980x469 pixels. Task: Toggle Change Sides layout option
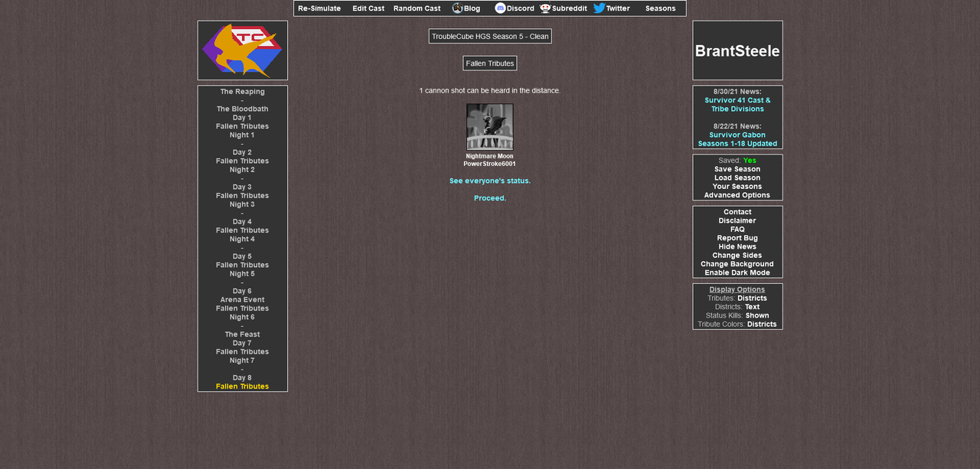[x=737, y=256]
